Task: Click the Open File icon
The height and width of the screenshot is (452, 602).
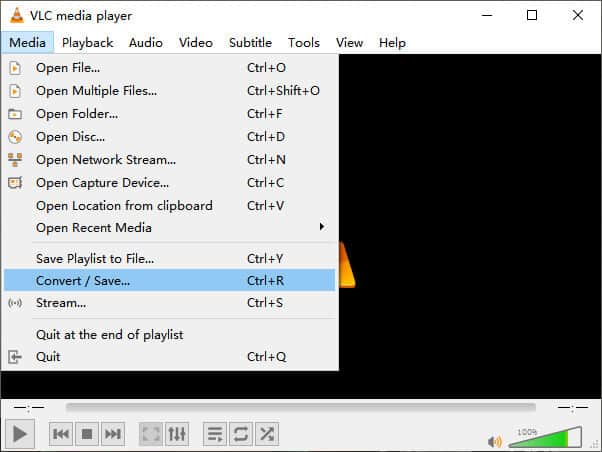Action: (15, 68)
